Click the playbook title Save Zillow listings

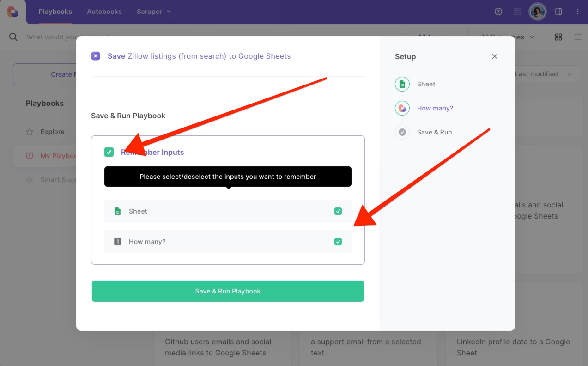[x=199, y=56]
